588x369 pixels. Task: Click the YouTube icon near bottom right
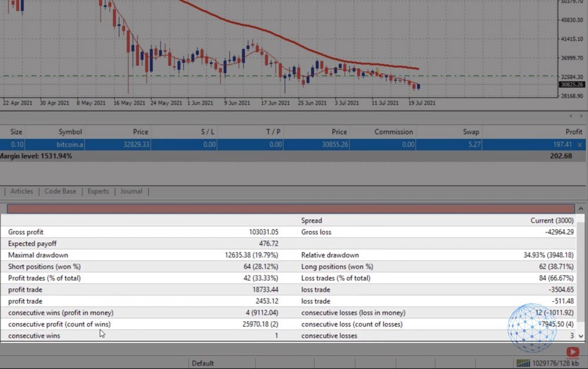[x=573, y=351]
